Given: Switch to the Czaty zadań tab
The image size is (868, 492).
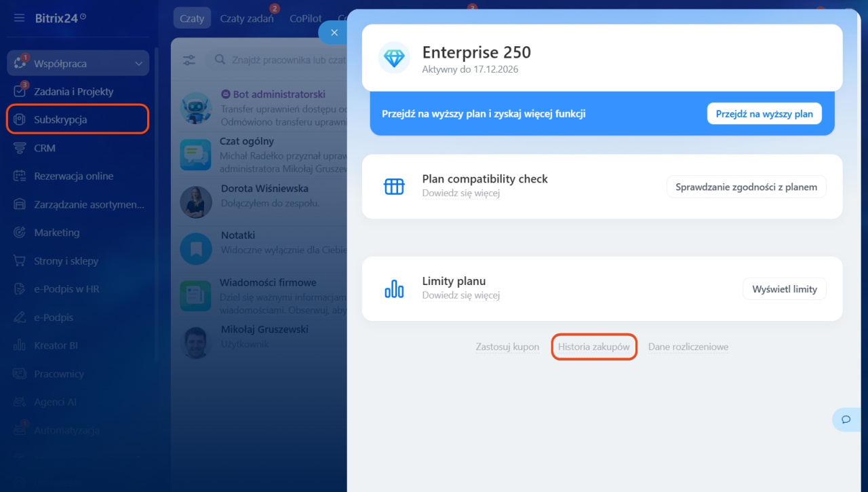Looking at the screenshot, I should pos(247,18).
